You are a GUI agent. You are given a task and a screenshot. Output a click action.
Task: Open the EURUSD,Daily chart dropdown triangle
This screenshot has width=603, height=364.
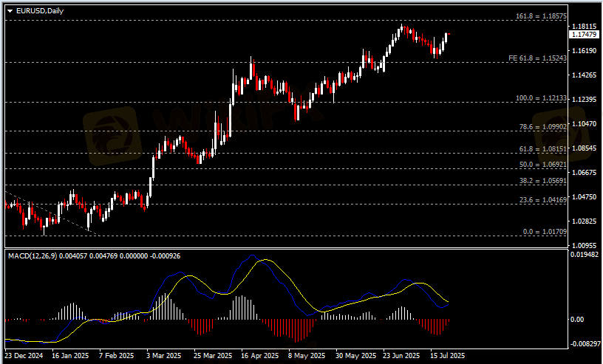[x=10, y=11]
